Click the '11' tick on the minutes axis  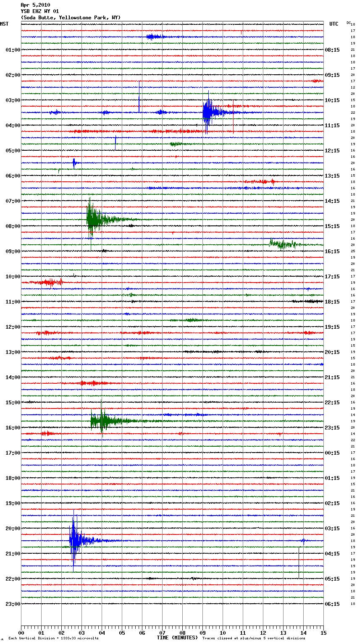pos(243,633)
